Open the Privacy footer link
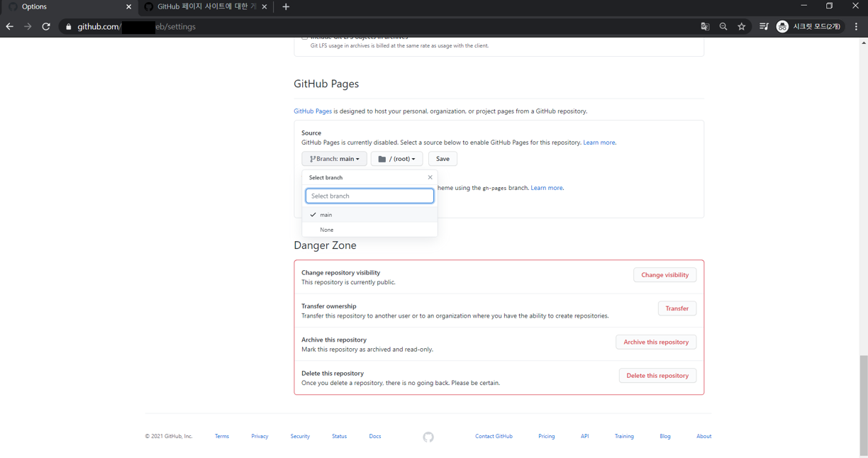The height and width of the screenshot is (458, 868). pyautogui.click(x=260, y=437)
